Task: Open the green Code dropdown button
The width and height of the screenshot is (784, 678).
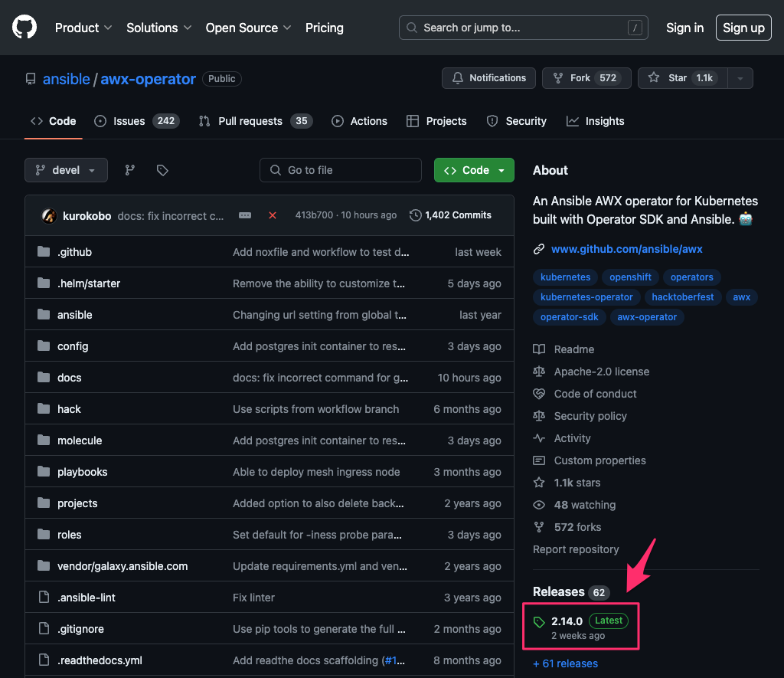Action: [x=474, y=170]
